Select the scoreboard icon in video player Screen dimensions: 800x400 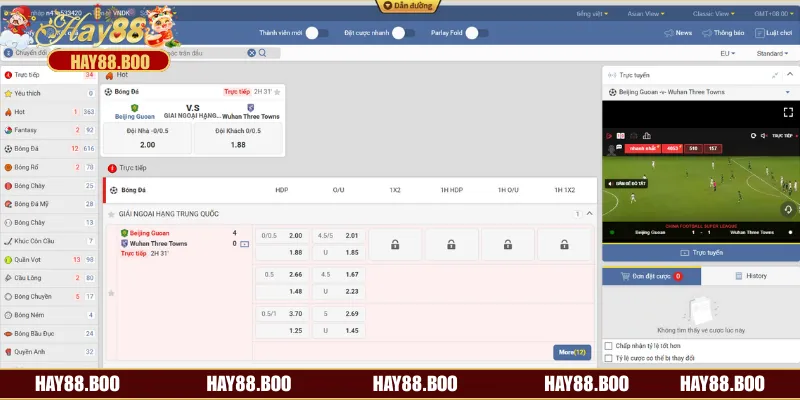click(x=620, y=136)
